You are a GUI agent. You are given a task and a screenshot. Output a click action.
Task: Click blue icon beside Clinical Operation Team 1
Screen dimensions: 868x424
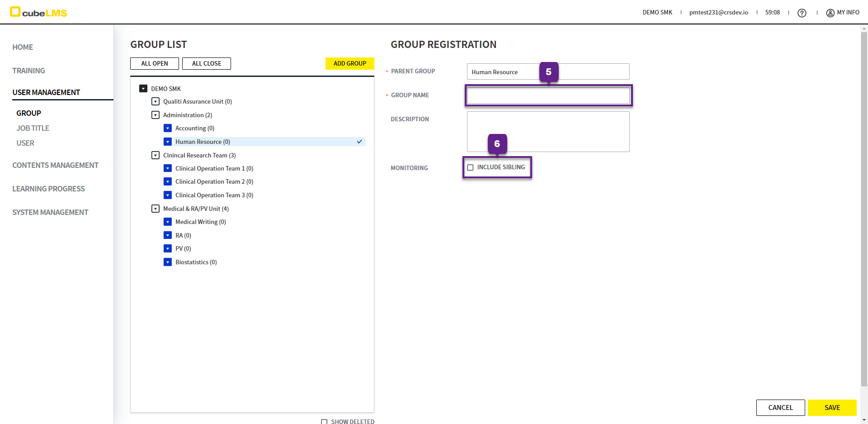pos(168,169)
